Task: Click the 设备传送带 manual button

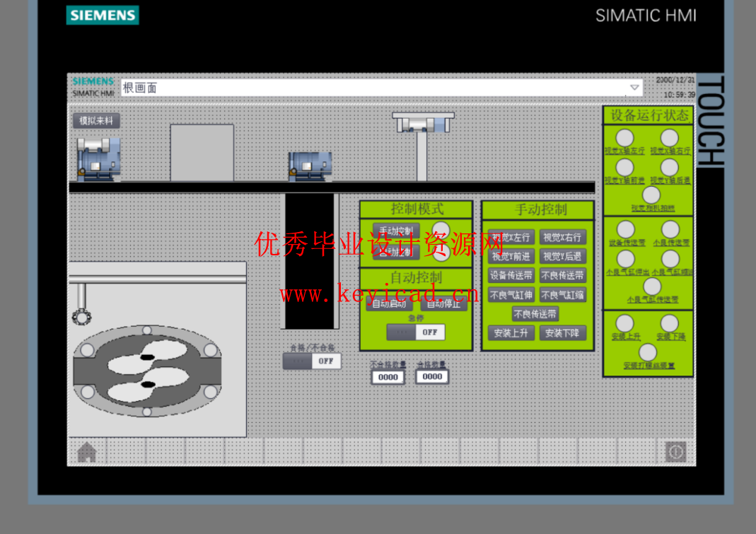Action: (x=511, y=275)
